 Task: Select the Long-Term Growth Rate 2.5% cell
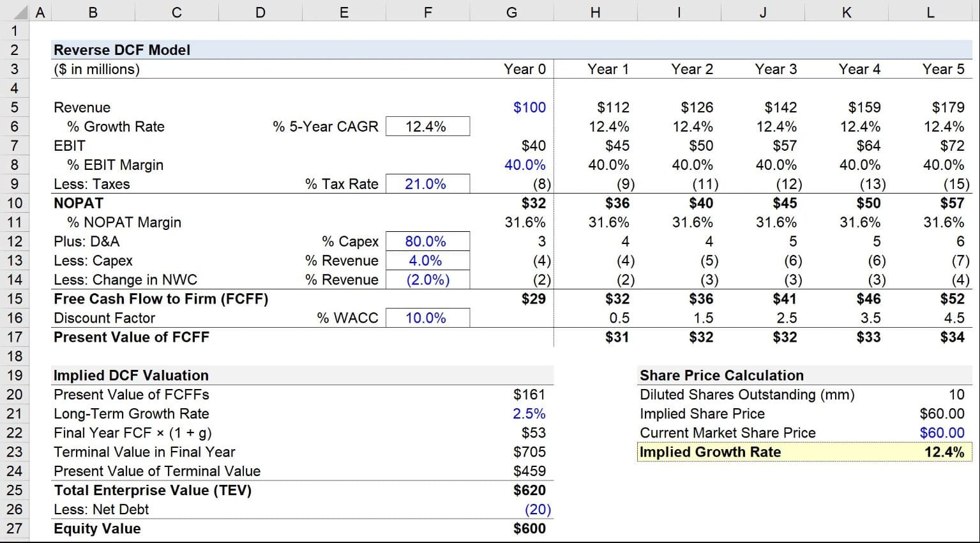(x=529, y=414)
